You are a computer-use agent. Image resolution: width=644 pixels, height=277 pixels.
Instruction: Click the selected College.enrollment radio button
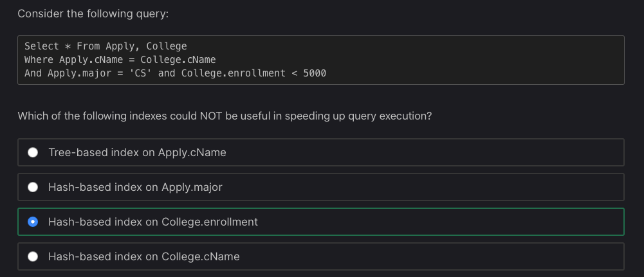[x=33, y=222]
